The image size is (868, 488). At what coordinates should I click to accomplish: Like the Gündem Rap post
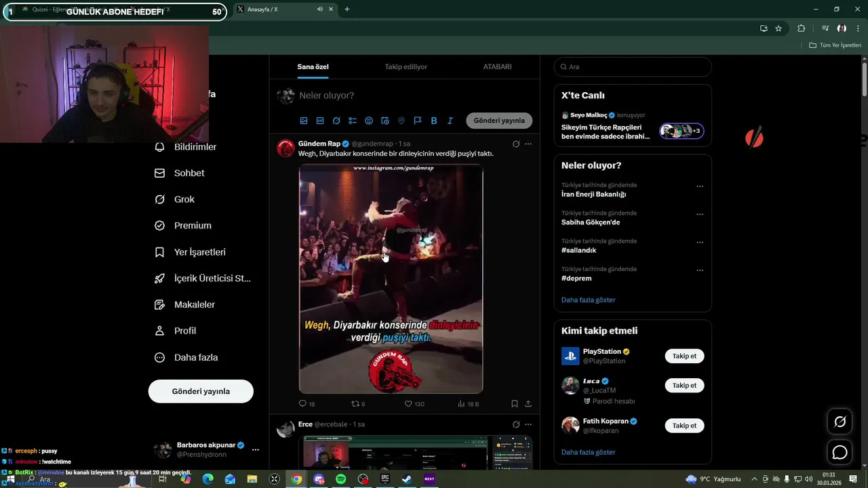414,404
